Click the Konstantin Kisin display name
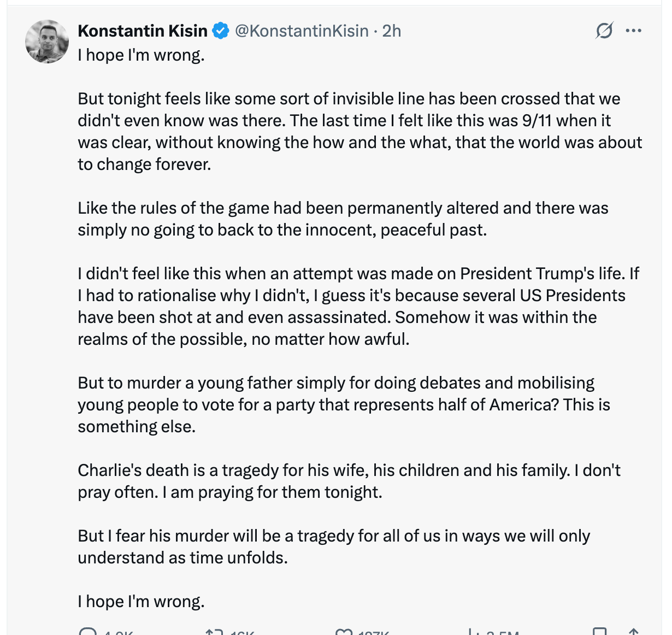The image size is (672, 635). 143,31
